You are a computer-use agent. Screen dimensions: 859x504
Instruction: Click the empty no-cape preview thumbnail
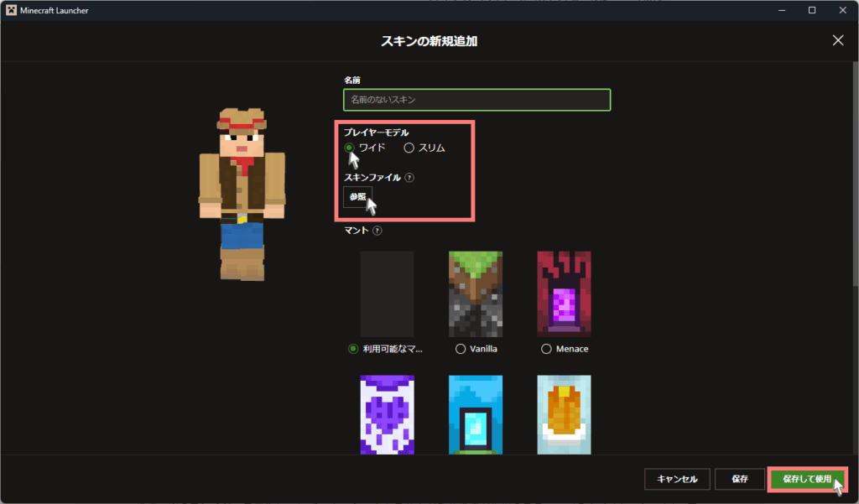pos(387,294)
